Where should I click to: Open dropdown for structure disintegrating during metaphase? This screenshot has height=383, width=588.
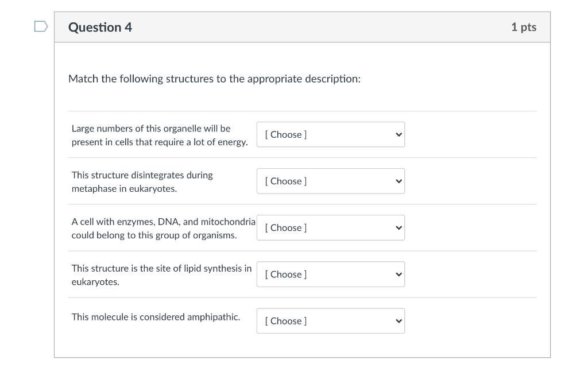pyautogui.click(x=330, y=181)
